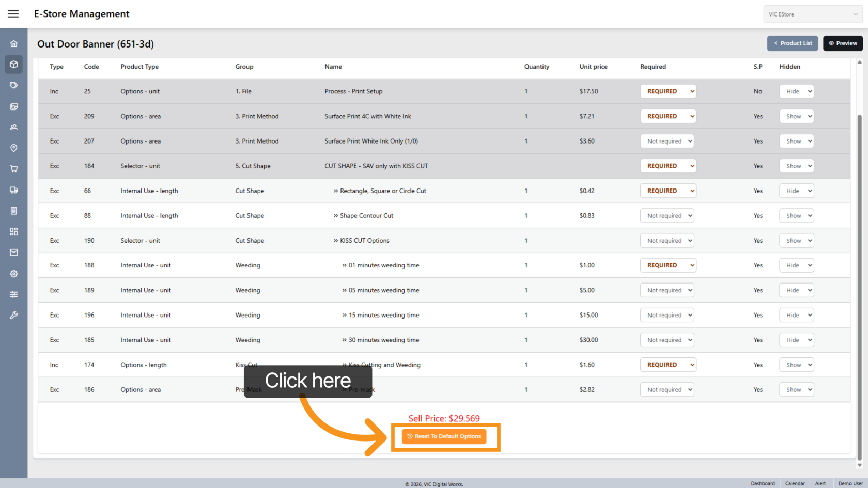Open the price tag icon in sidebar
The height and width of the screenshot is (488, 868).
coord(14,85)
